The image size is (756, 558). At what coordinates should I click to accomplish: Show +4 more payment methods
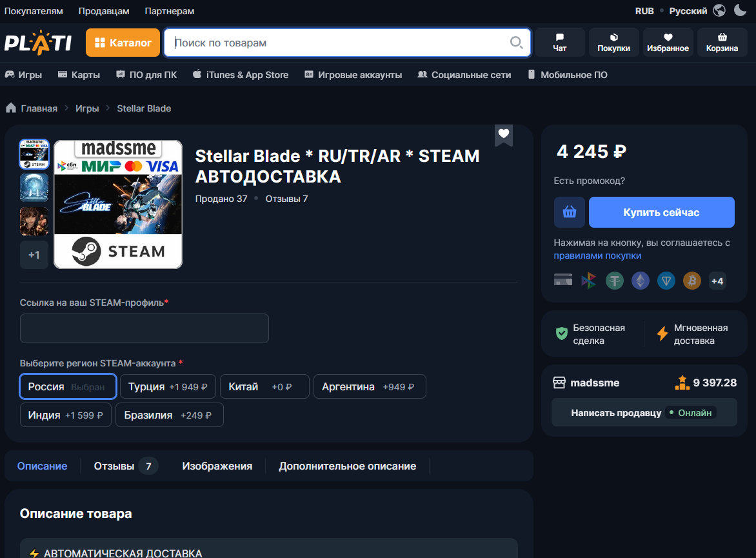coord(717,281)
